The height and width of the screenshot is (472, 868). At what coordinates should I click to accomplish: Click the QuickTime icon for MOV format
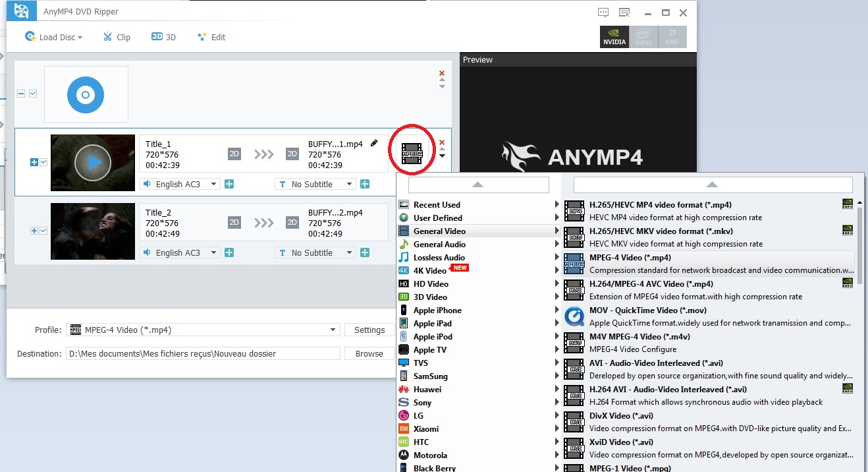[574, 316]
